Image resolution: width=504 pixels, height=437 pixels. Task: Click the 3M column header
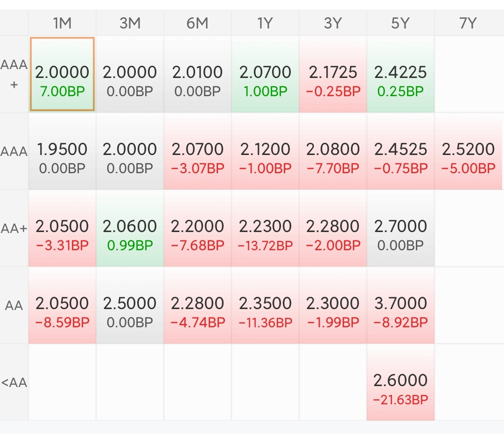pyautogui.click(x=130, y=23)
